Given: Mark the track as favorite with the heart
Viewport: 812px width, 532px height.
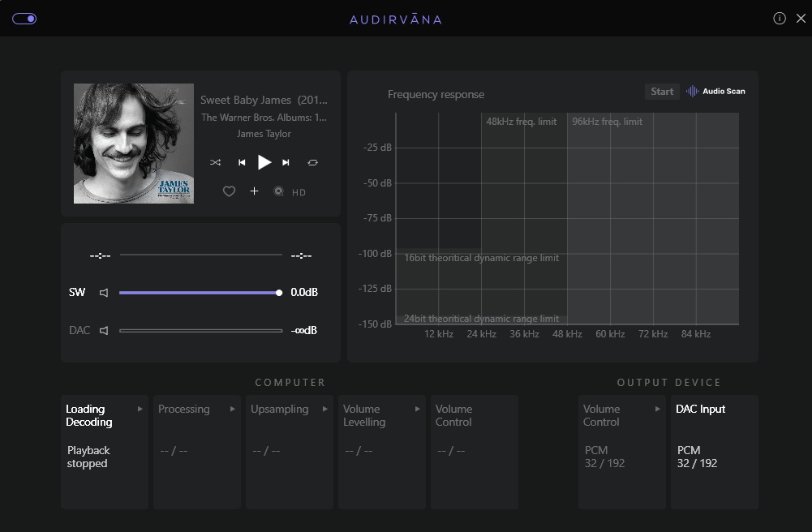Looking at the screenshot, I should [229, 191].
